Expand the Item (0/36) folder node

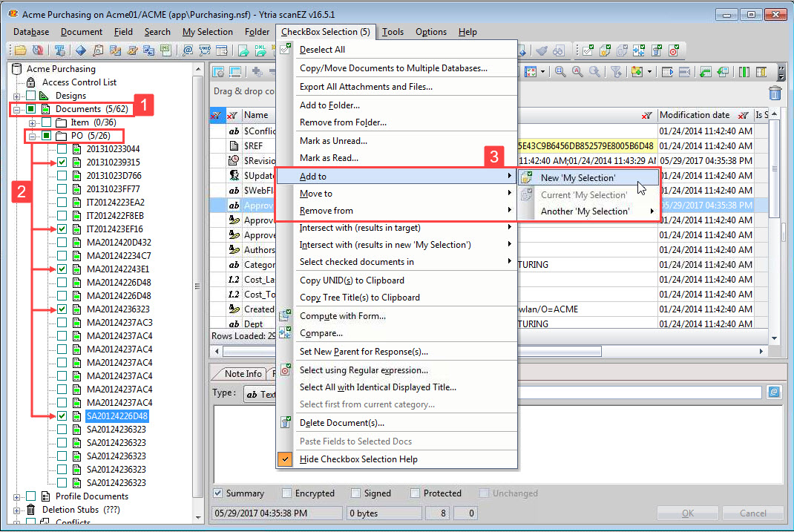(32, 122)
